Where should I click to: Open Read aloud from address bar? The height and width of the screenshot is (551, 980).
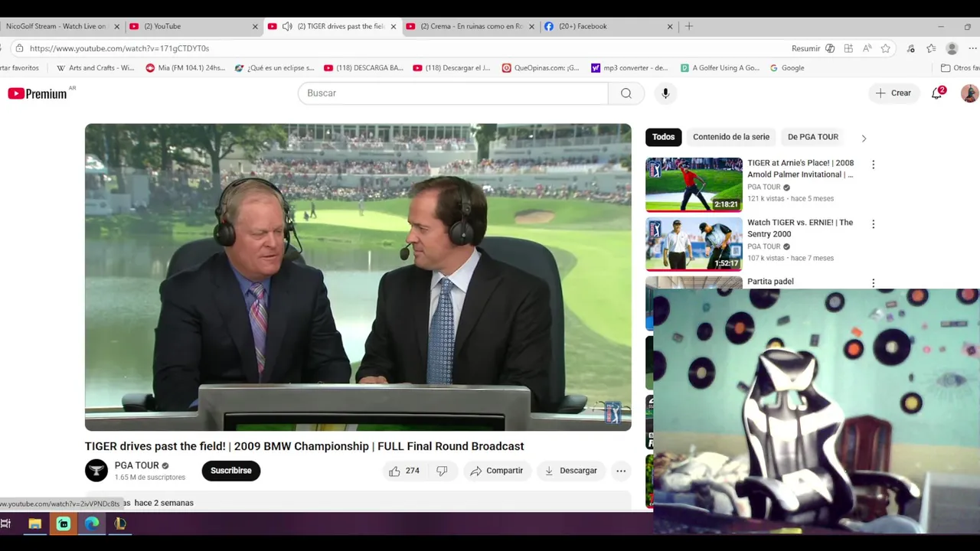867,48
